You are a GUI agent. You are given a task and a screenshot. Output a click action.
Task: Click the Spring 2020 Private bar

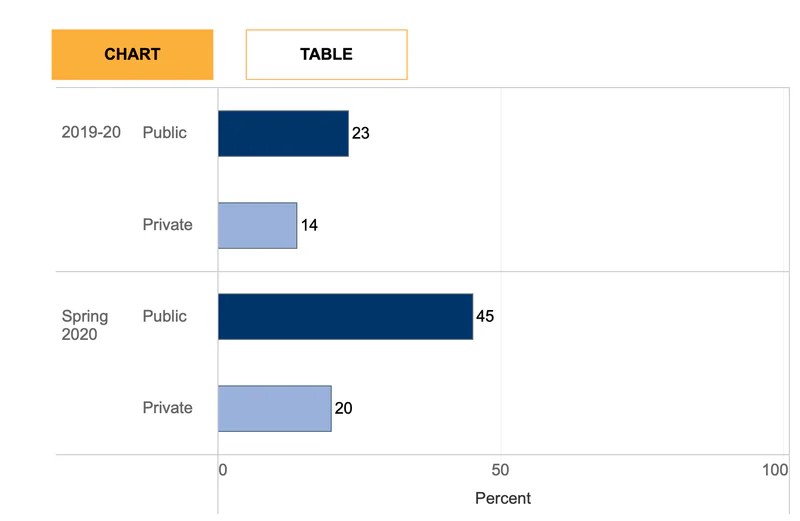(x=274, y=408)
